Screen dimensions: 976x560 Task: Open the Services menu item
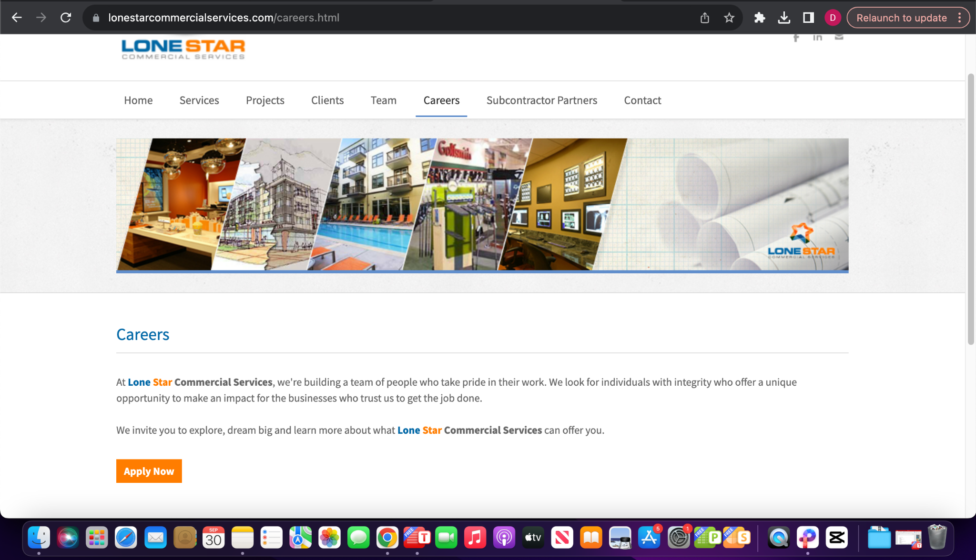click(199, 100)
